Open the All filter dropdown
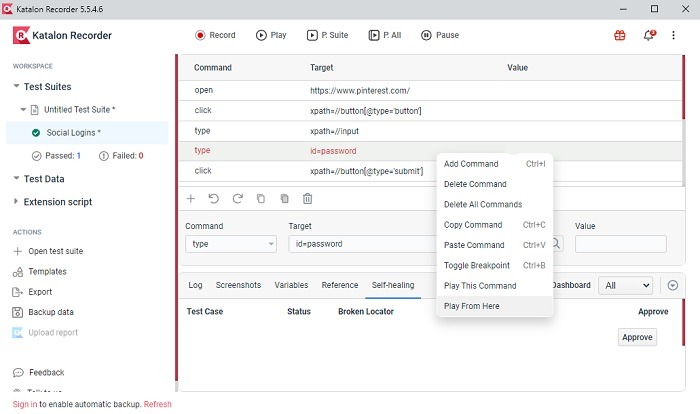Viewport: 700px width, 414px height. [x=625, y=285]
